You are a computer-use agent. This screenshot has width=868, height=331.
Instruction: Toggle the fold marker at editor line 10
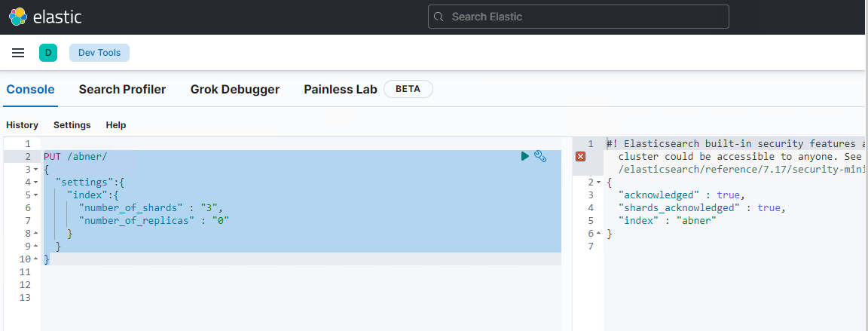pyautogui.click(x=36, y=259)
